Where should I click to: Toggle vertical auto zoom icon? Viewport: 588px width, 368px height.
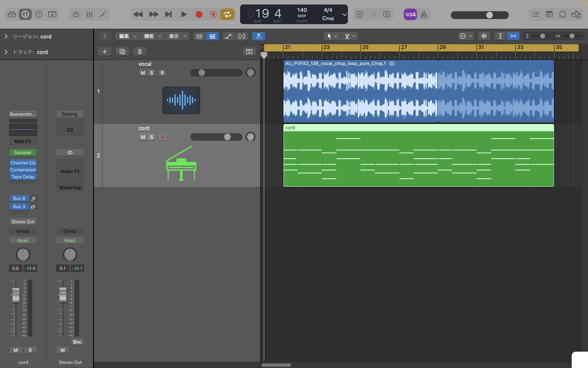click(x=500, y=36)
